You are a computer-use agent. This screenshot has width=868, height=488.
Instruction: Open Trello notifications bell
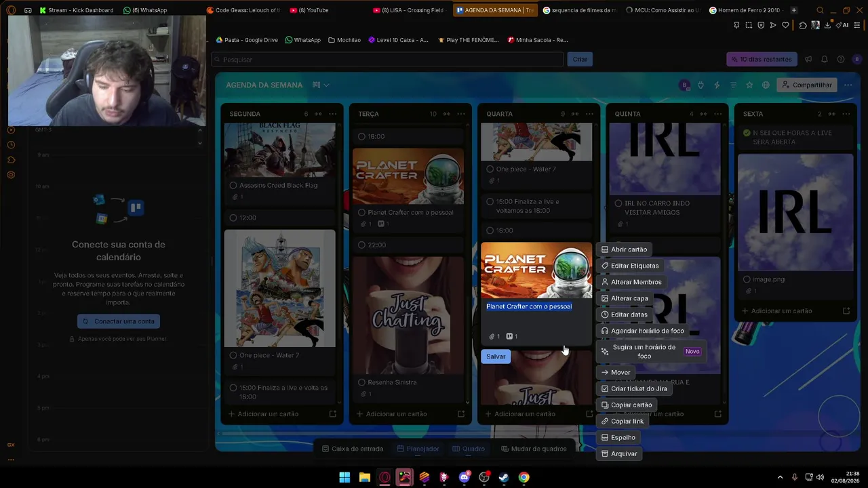[825, 59]
